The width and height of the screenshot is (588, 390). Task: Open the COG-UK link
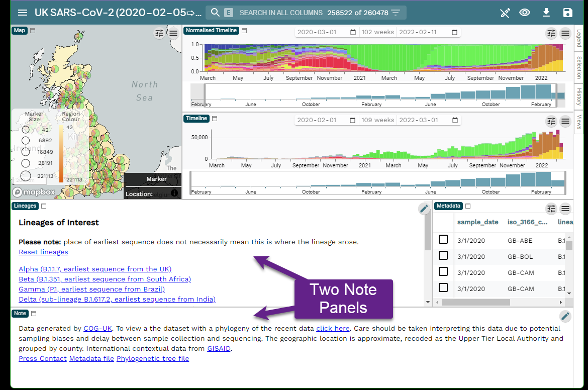pos(97,328)
